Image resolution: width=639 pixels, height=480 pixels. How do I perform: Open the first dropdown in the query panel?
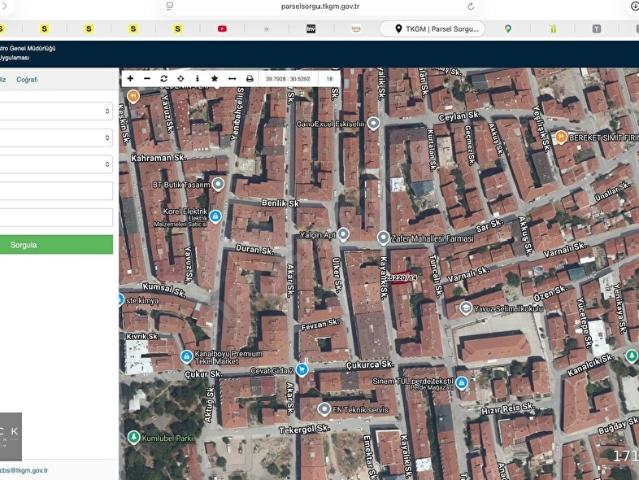point(56,111)
